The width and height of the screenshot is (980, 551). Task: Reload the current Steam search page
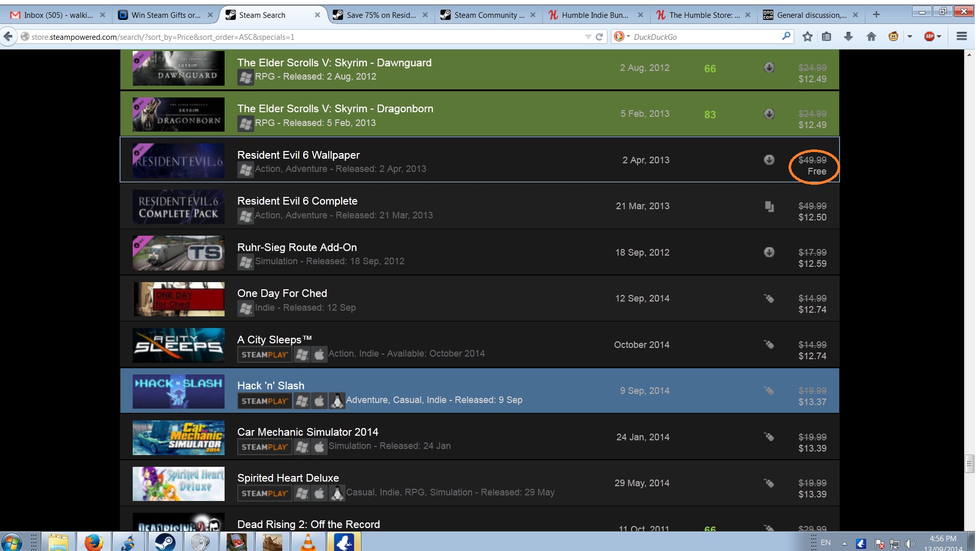600,37
